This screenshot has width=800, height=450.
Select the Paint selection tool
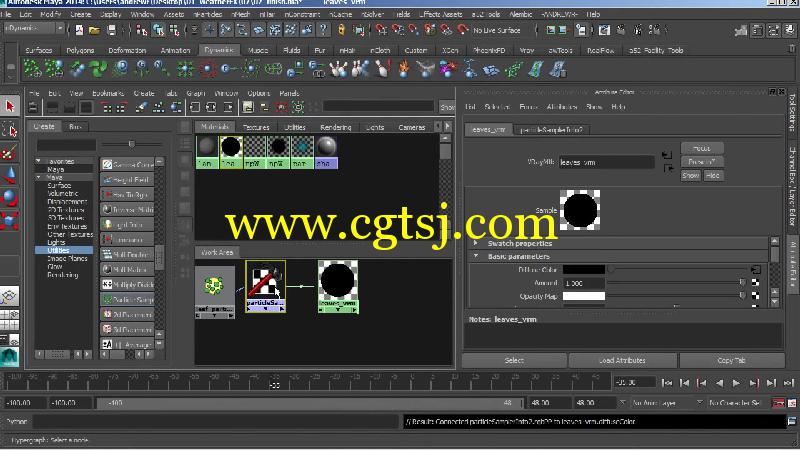[x=10, y=152]
